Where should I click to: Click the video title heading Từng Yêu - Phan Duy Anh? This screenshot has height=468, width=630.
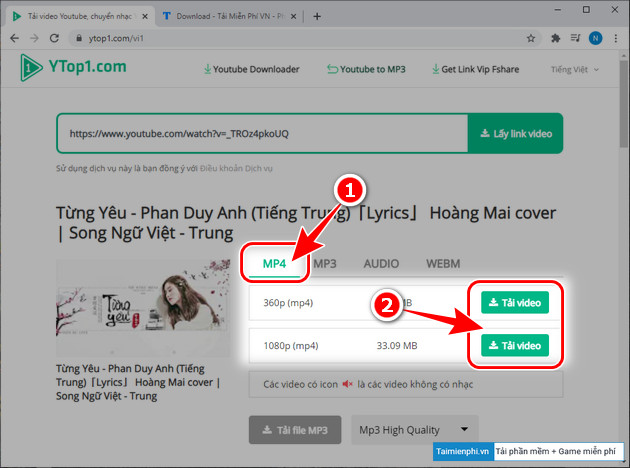point(305,223)
